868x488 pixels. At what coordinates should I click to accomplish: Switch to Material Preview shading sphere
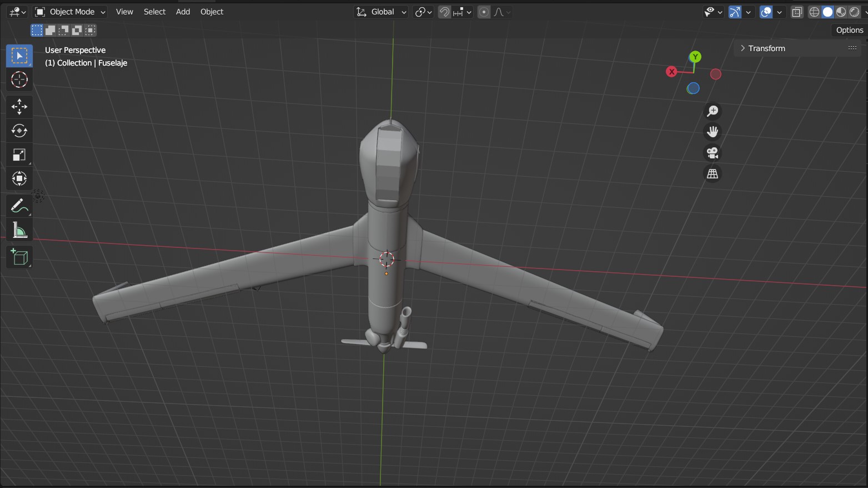click(x=841, y=11)
